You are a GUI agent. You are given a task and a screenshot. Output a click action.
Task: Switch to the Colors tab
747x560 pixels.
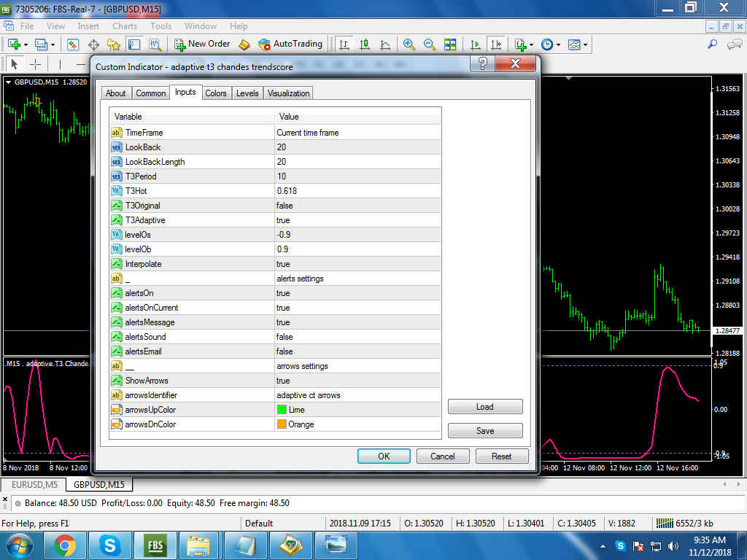[x=216, y=93]
